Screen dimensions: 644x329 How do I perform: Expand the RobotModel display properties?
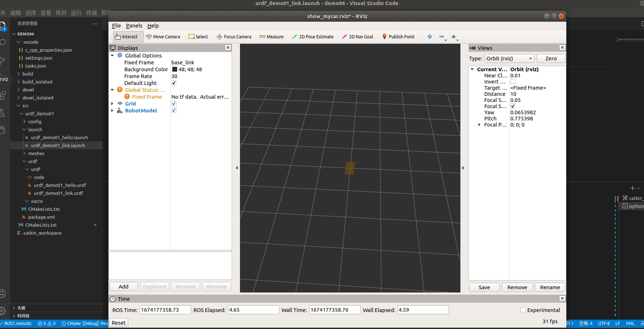click(112, 110)
